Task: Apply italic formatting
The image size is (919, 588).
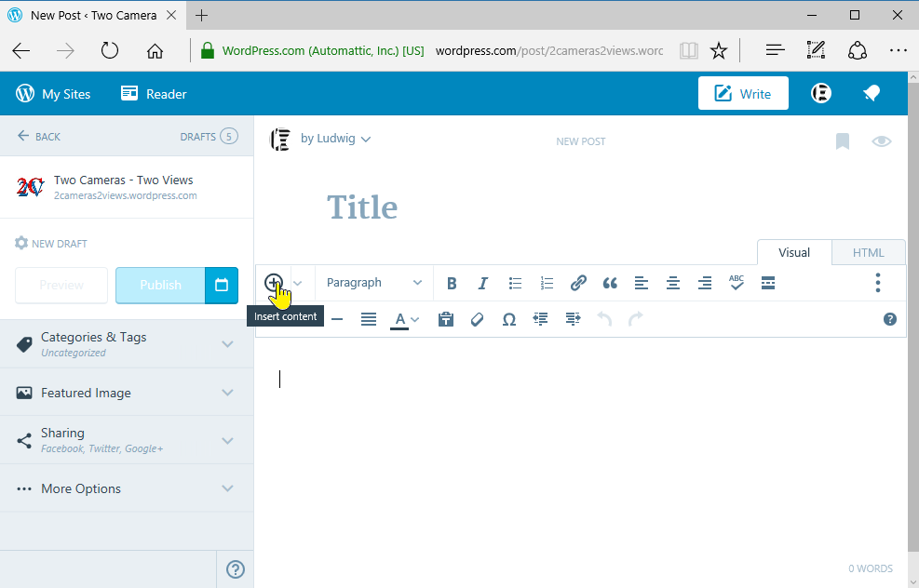Action: 482,283
